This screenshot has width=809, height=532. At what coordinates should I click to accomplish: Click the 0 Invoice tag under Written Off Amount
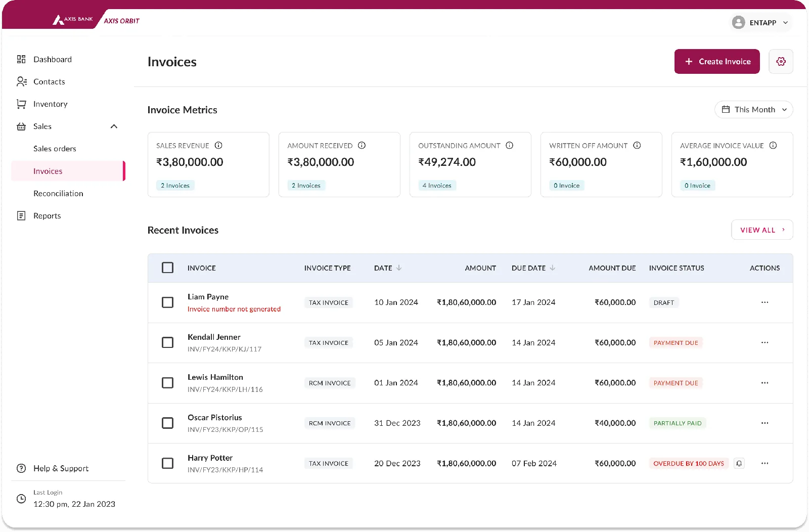click(566, 186)
